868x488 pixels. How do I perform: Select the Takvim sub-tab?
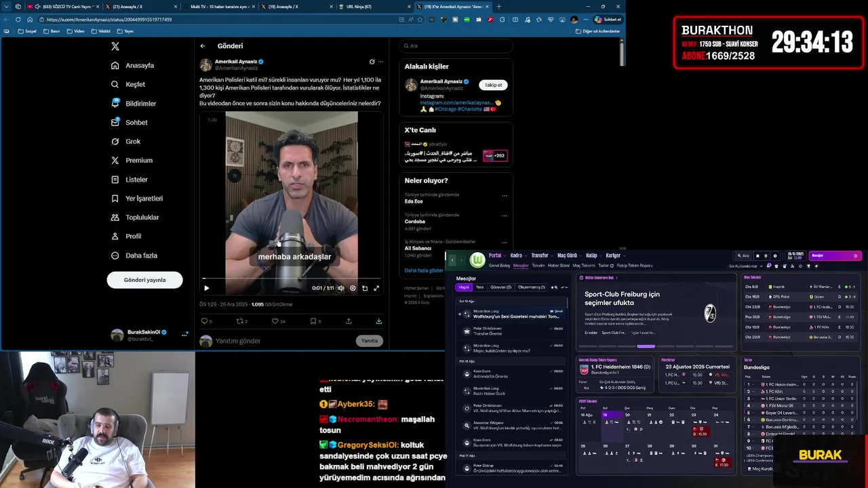(538, 266)
